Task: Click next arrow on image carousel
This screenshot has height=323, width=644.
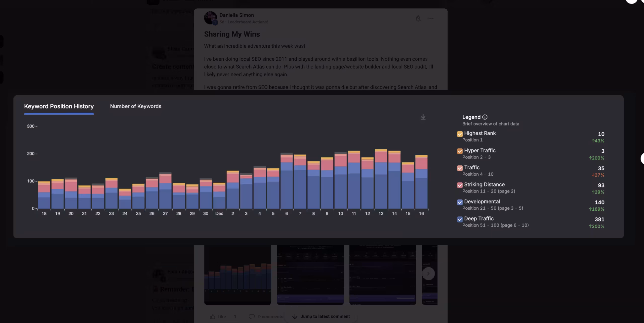Action: (x=428, y=273)
